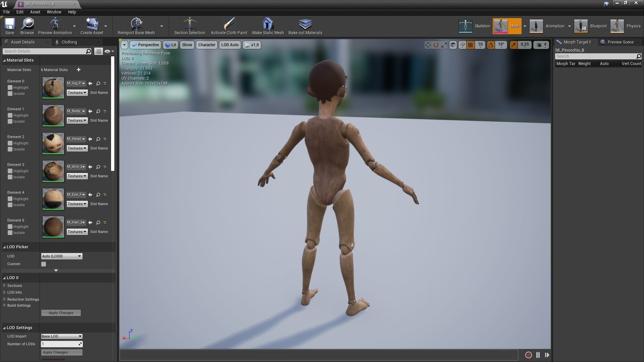Expand Build Settings
644x362 pixels.
[x=5, y=305]
